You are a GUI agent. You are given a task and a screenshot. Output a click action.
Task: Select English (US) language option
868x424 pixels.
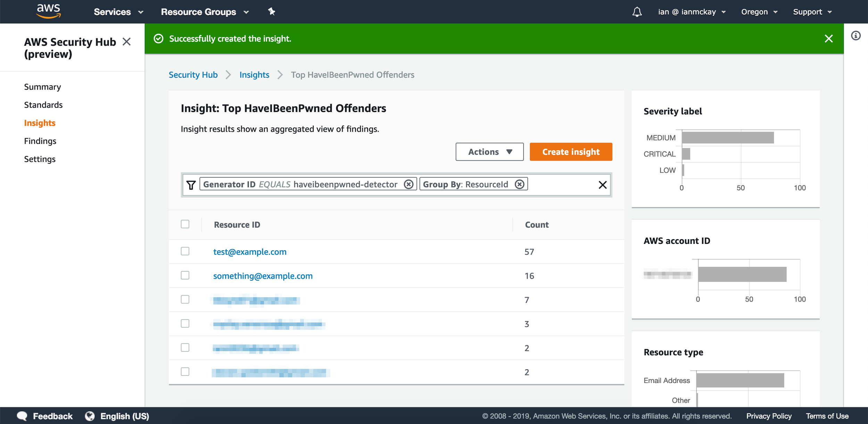125,416
